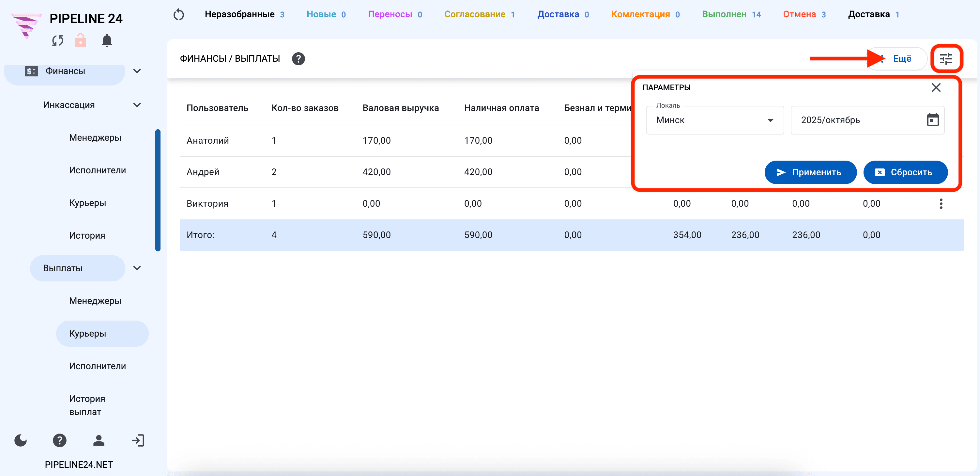Viewport: 980px width, 476px height.
Task: Click the Итого 590,00 gross revenue cell
Action: (376, 235)
